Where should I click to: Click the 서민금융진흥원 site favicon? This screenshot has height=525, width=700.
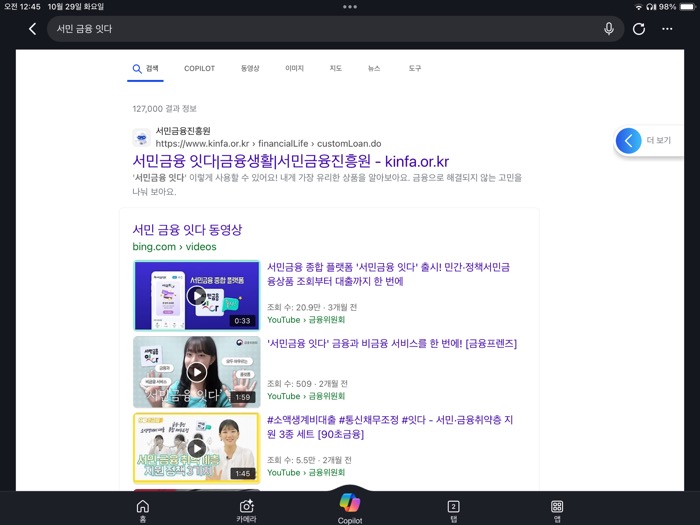pos(142,138)
